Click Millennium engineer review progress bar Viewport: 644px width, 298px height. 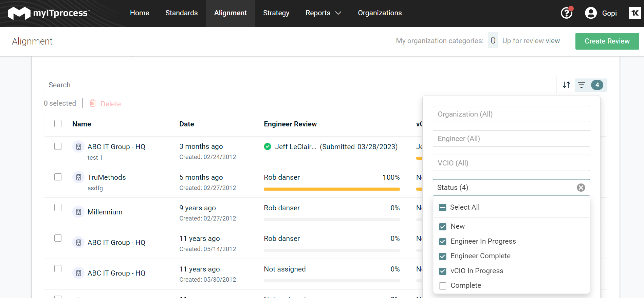pyautogui.click(x=332, y=220)
